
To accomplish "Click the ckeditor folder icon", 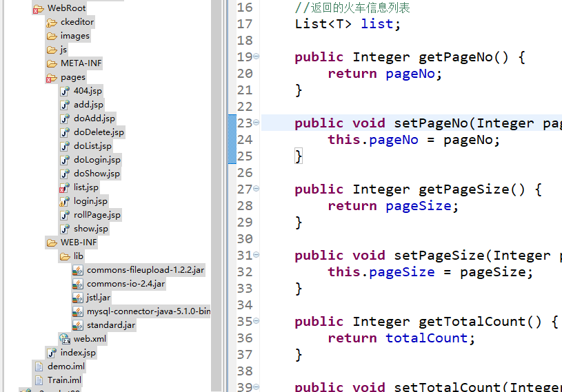I will coord(52,23).
